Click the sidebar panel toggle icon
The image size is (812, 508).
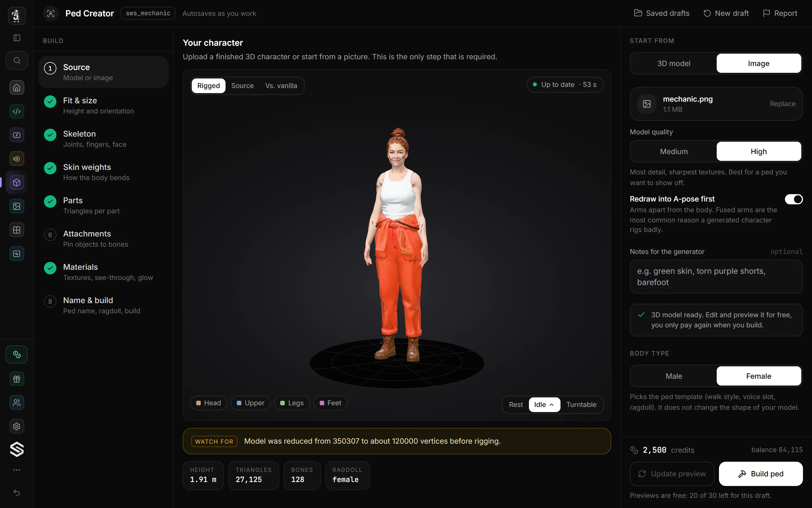(17, 38)
